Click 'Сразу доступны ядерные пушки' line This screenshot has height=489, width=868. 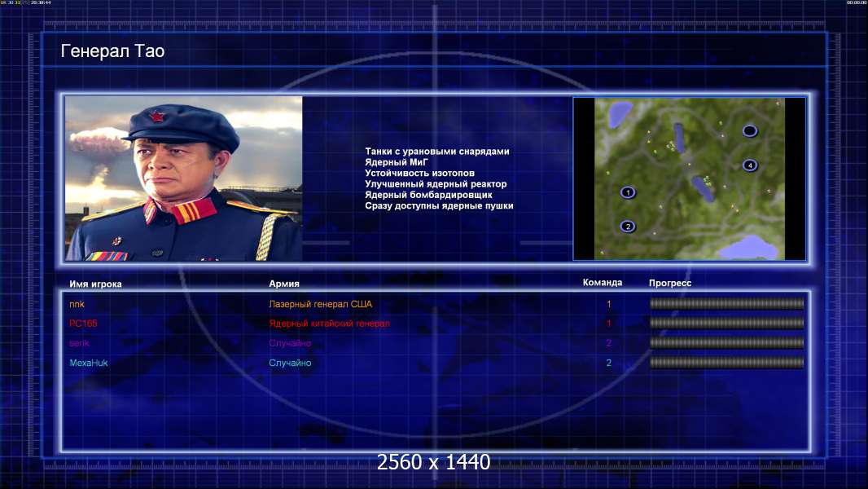[x=439, y=205]
